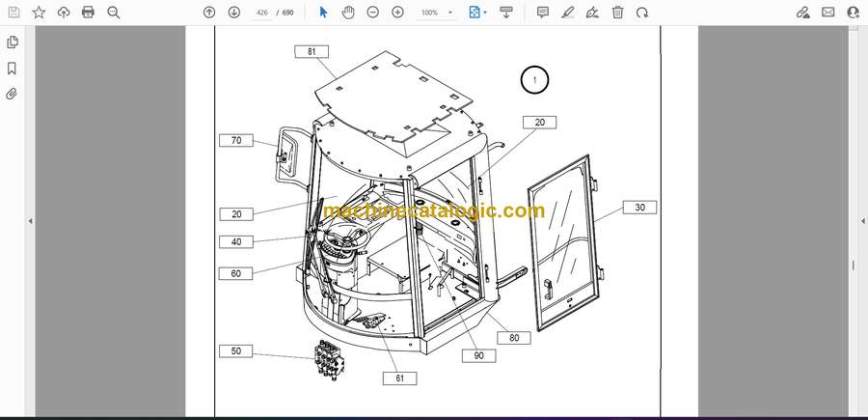Open the Bookmarks panel
This screenshot has height=420, width=868.
point(12,69)
